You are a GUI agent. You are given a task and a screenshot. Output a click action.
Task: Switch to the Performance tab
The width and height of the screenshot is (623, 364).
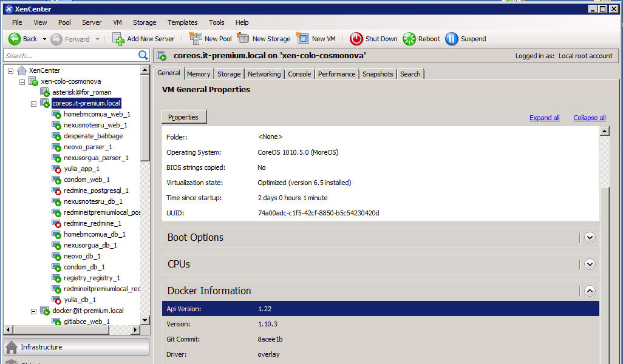(336, 74)
